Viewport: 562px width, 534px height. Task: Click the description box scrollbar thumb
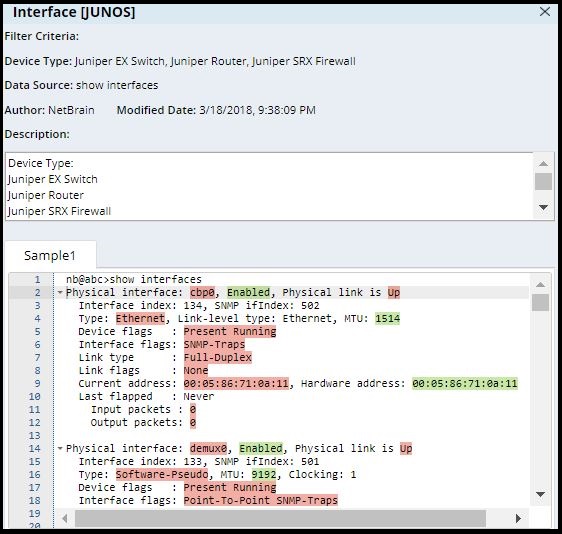pos(543,181)
